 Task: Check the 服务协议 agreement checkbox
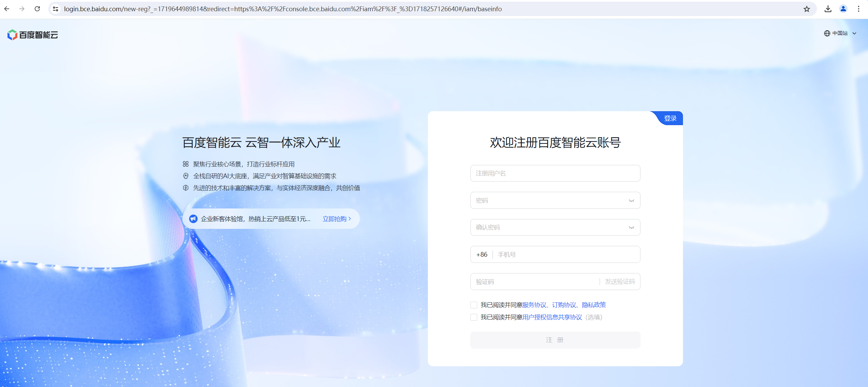coord(474,305)
